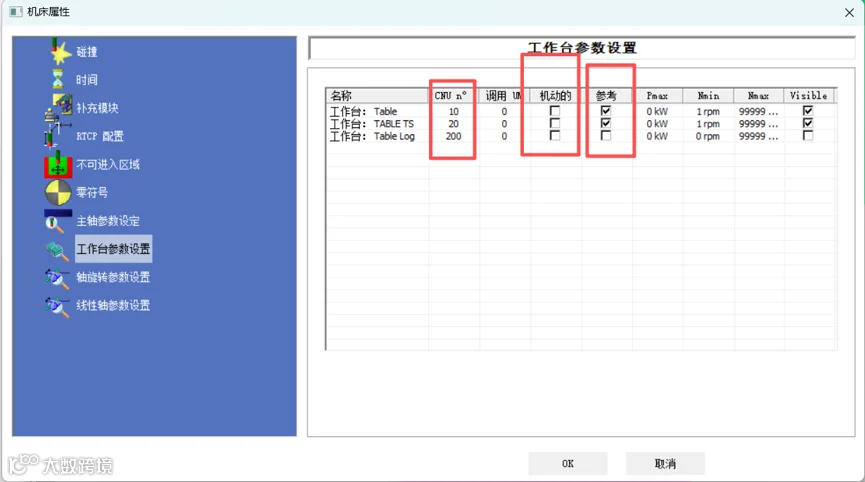The image size is (865, 482).
Task: Check Visible checkbox for Table Log row
Action: coord(808,135)
